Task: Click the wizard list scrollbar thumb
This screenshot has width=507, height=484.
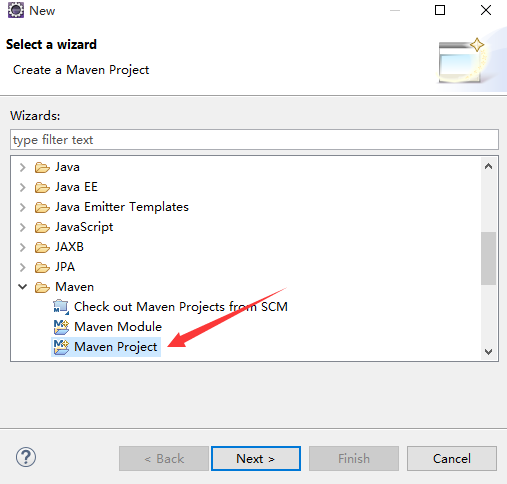Action: coord(488,258)
